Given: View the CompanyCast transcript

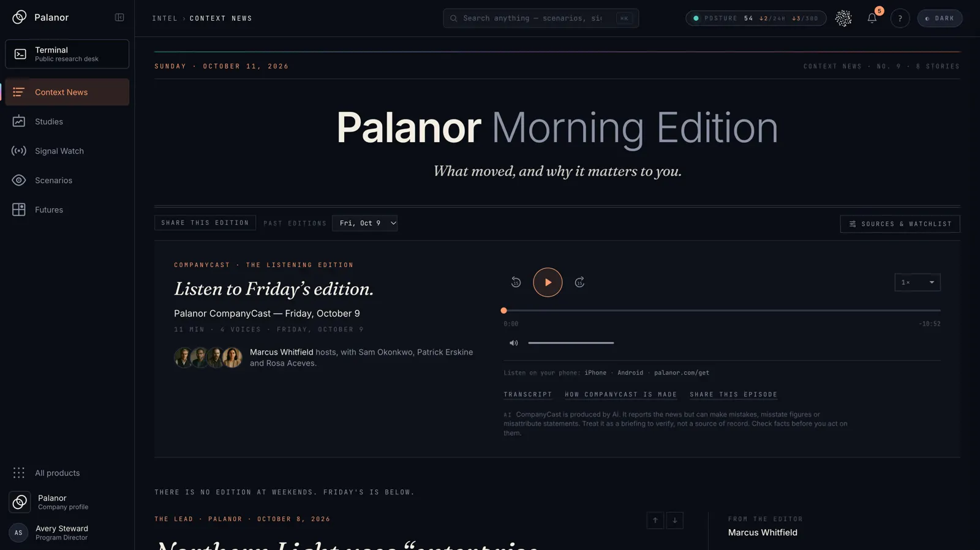Looking at the screenshot, I should point(528,395).
